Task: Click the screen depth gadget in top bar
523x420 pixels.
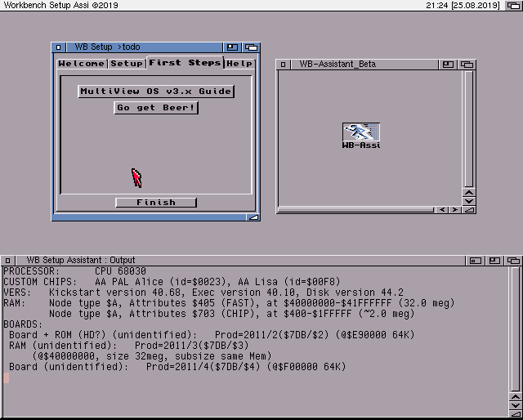Action: [x=514, y=6]
